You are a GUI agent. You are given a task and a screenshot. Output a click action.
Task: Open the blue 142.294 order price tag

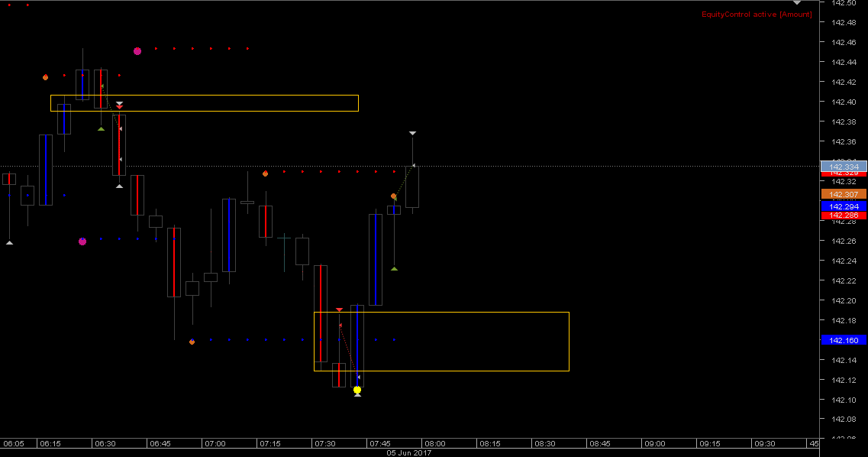point(843,205)
